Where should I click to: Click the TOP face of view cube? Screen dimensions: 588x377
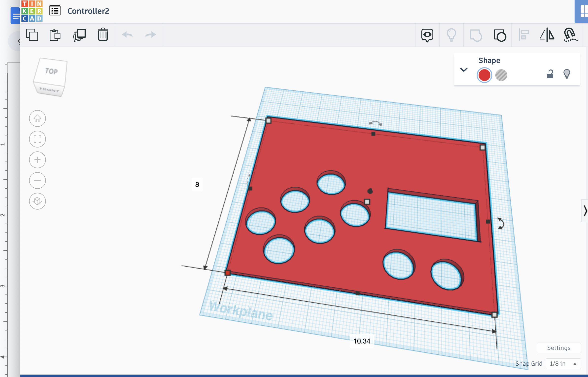click(x=51, y=71)
